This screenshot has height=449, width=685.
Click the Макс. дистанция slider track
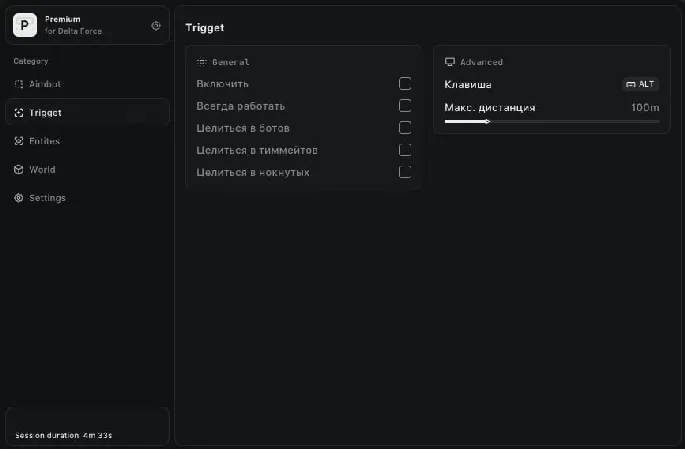pyautogui.click(x=551, y=121)
